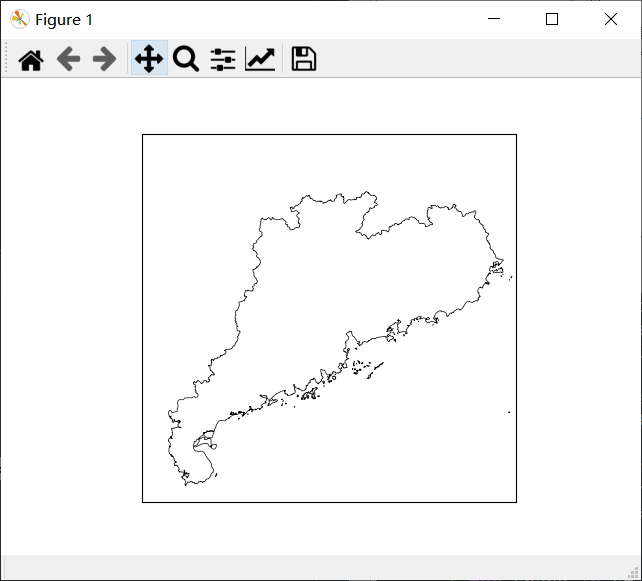Click inside the map outline plot canvas
Image resolution: width=642 pixels, height=581 pixels.
pyautogui.click(x=329, y=318)
